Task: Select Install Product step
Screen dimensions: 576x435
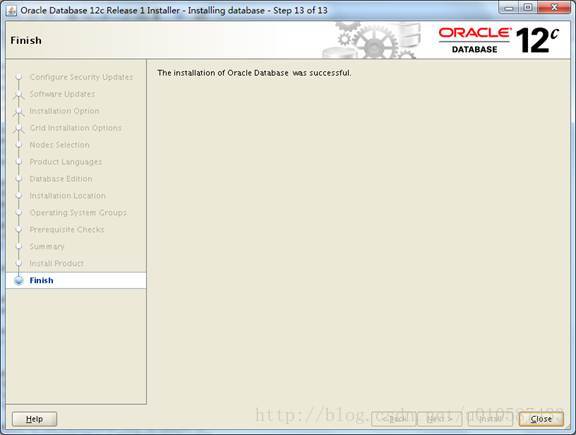Action: click(x=56, y=263)
